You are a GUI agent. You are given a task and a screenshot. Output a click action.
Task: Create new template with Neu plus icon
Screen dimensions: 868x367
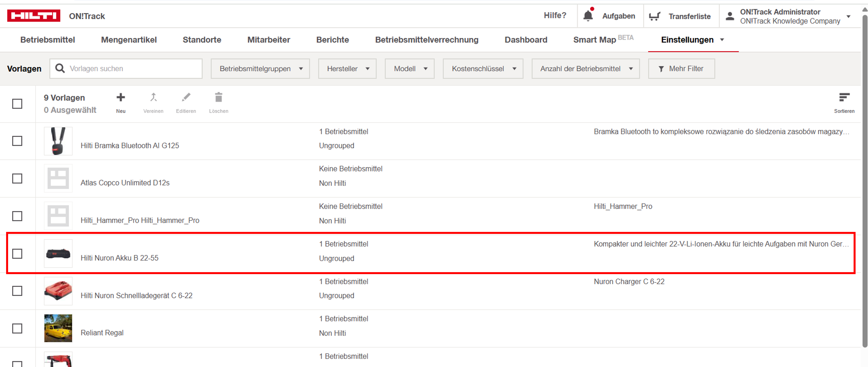coord(121,97)
